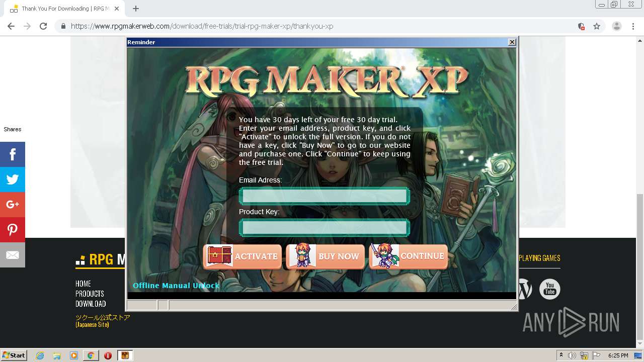Select the Thank You For Downloading tab
644x362 pixels.
(x=64, y=9)
